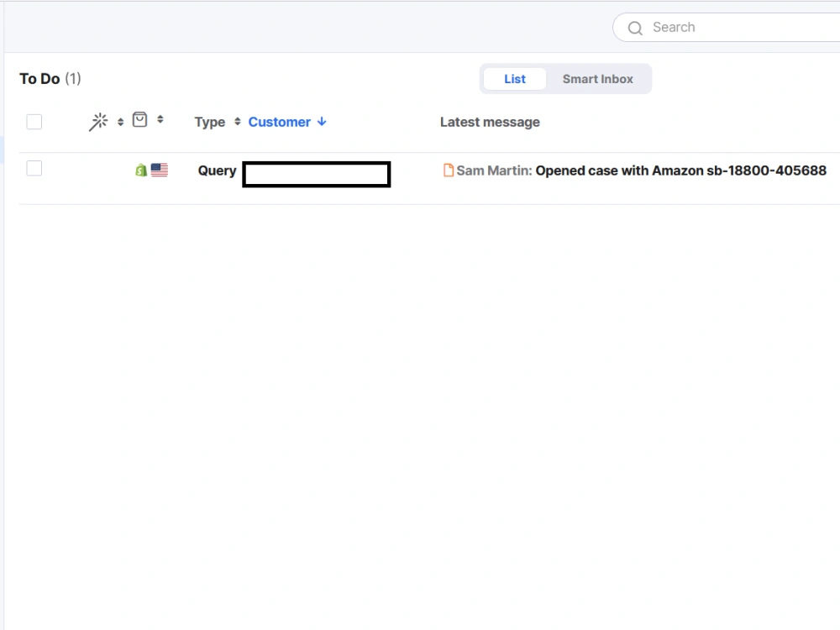This screenshot has height=630, width=840.
Task: Click the Latest message column header
Action: pyautogui.click(x=490, y=122)
